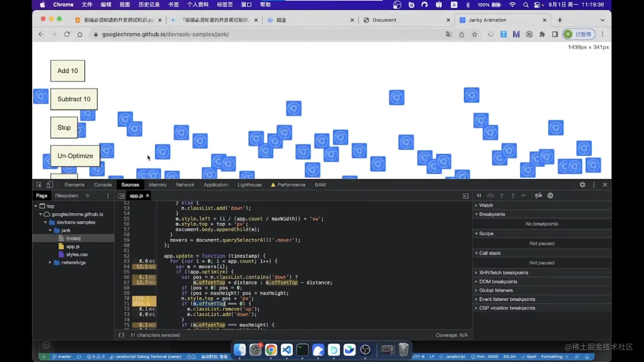
Task: Toggle the device toolbar emulation
Action: click(x=50, y=185)
